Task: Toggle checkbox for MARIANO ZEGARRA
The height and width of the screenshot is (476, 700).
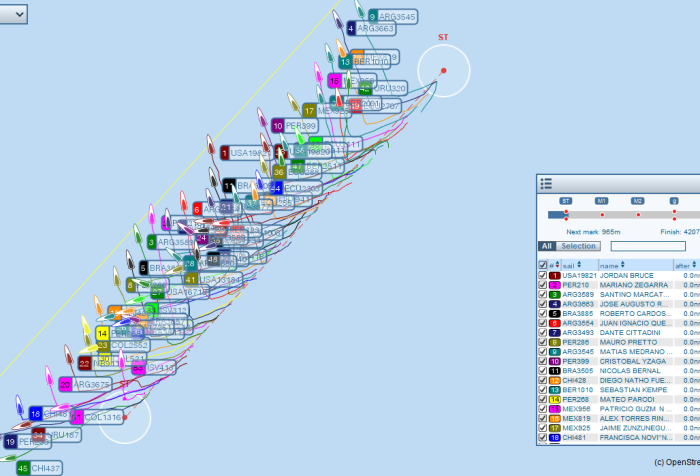Action: click(x=543, y=285)
